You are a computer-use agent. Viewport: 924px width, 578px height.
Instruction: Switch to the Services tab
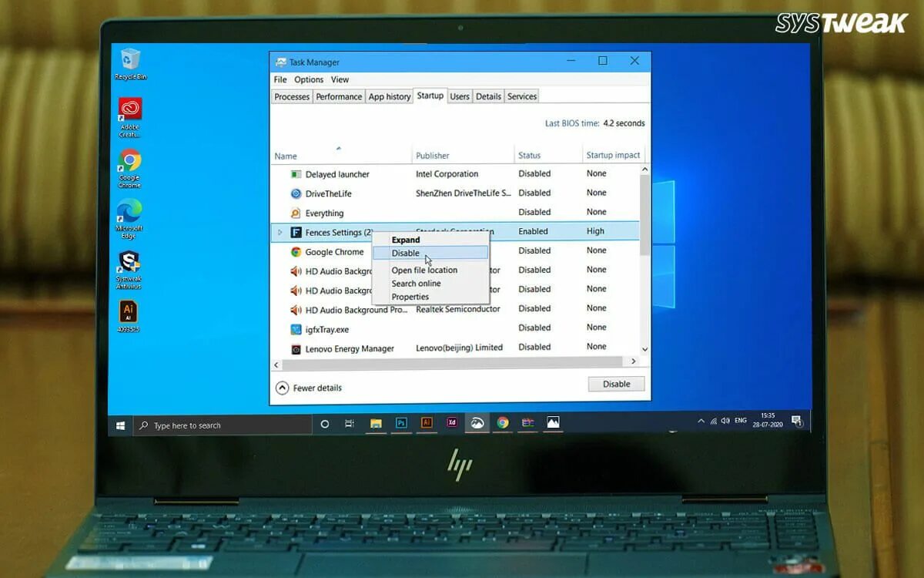tap(522, 96)
